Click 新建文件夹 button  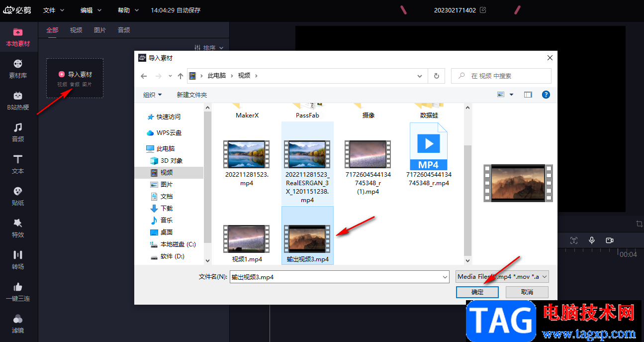click(192, 95)
